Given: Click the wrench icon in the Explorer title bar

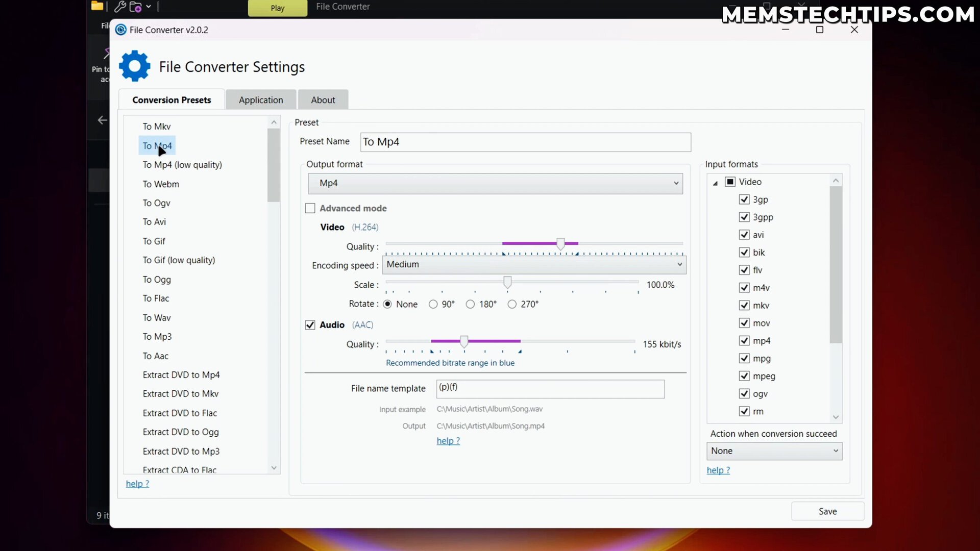Looking at the screenshot, I should 120,7.
